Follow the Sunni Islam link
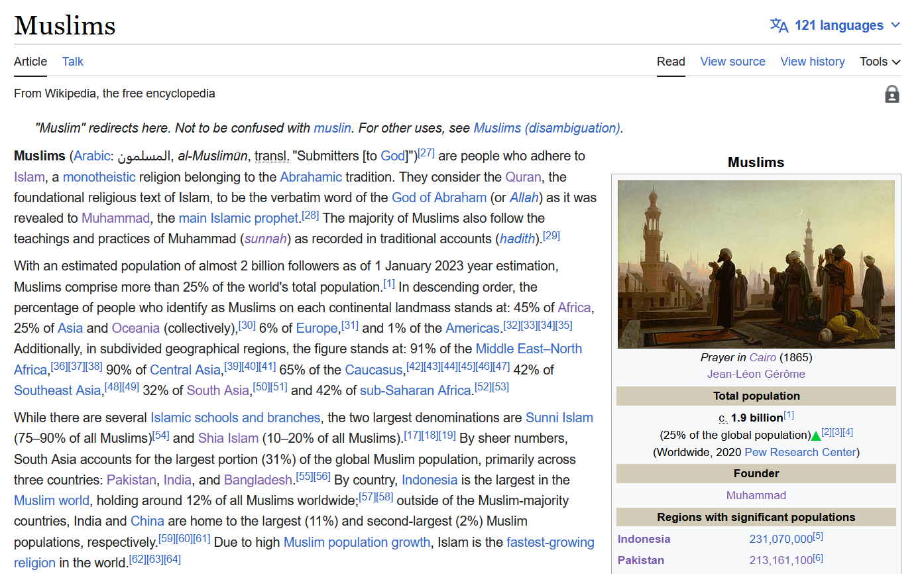Image resolution: width=924 pixels, height=574 pixels. click(559, 418)
